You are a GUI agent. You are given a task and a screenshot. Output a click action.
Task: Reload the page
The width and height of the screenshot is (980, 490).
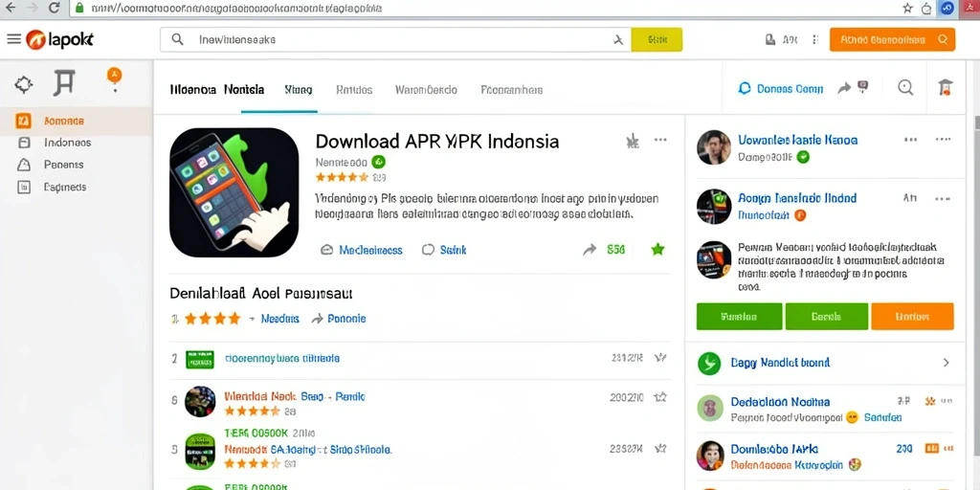tap(55, 8)
